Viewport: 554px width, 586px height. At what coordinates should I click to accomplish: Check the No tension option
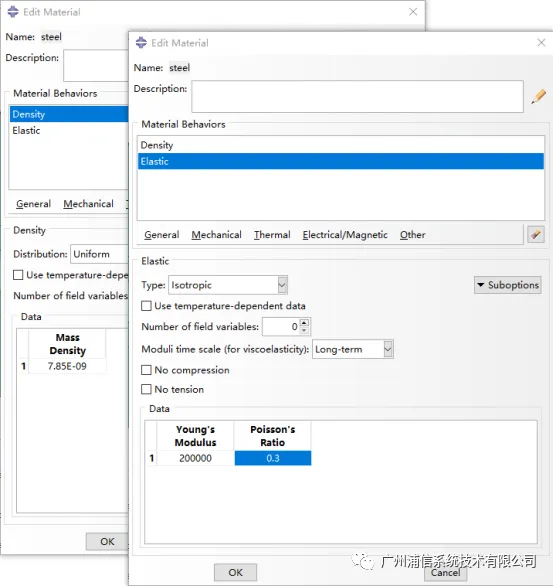146,389
